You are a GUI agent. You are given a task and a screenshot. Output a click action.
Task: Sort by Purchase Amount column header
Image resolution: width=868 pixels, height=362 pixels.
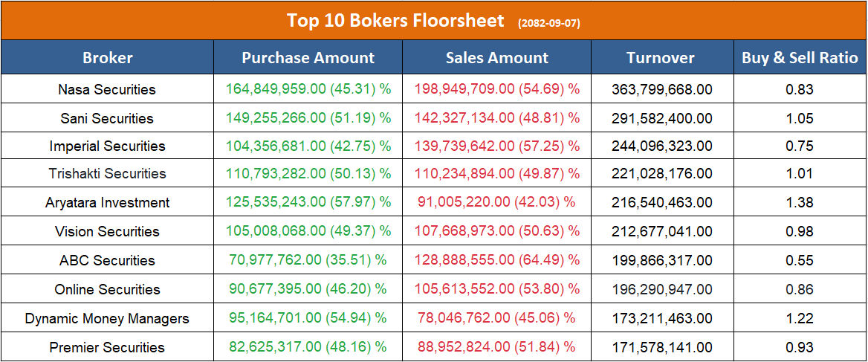pos(308,58)
